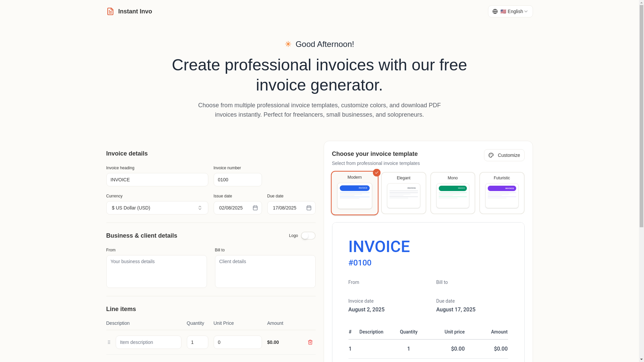Click the Business & client details heading
The height and width of the screenshot is (362, 644).
(142, 236)
